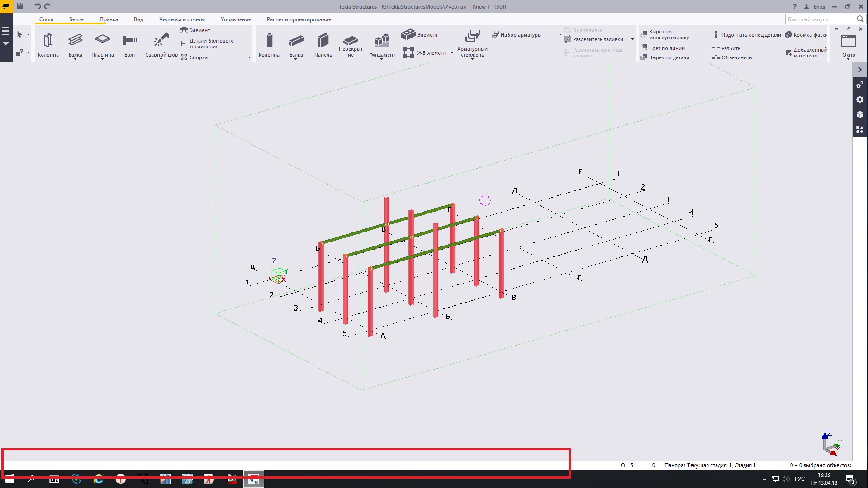868x488 pixels.
Task: Click the view orientation axes icon
Action: click(x=831, y=443)
